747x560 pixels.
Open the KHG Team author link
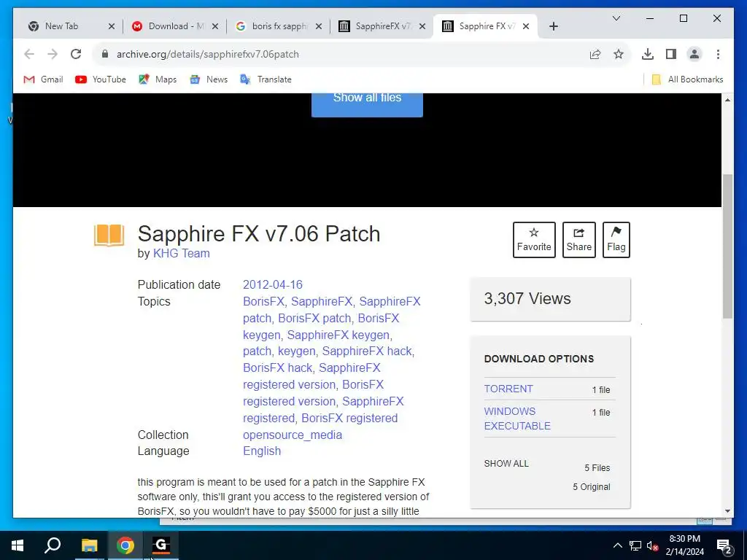click(x=181, y=253)
